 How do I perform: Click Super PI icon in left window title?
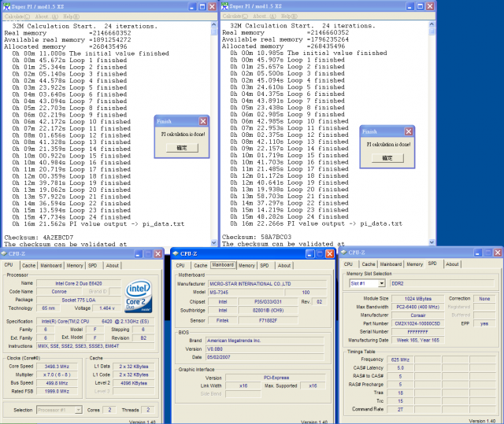coord(6,6)
